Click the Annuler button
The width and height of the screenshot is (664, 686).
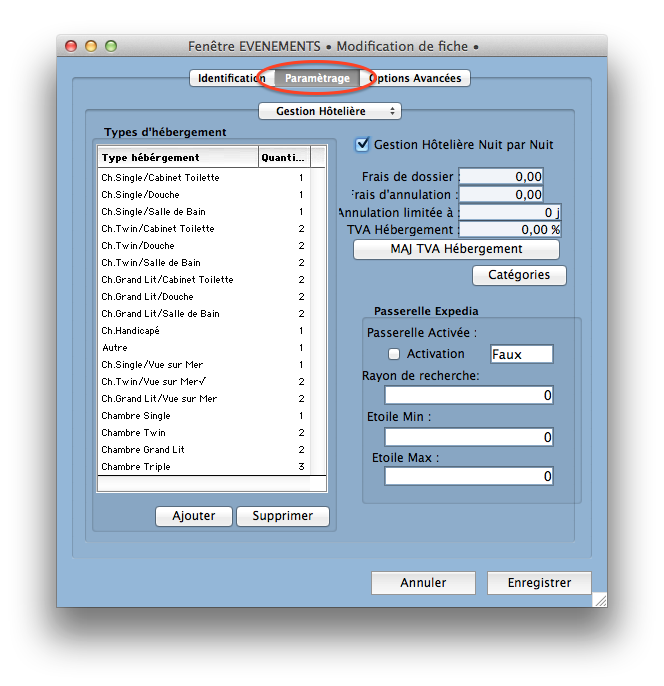click(423, 583)
